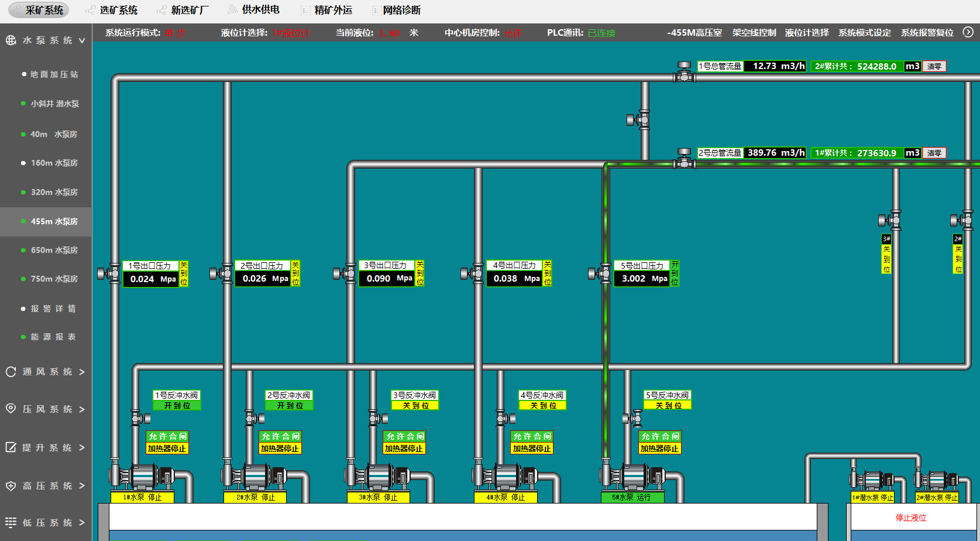This screenshot has width=980, height=541.
Task: Open the 精矿外运 tab
Action: click(326, 10)
